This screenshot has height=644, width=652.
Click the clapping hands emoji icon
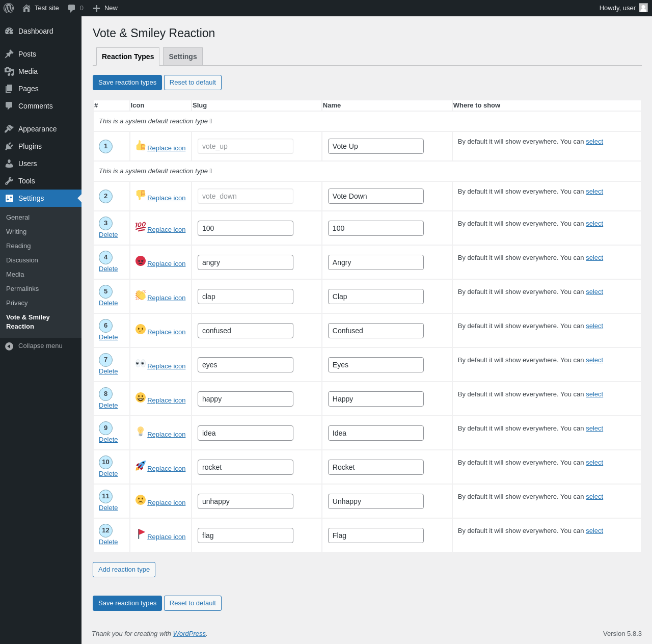coord(141,295)
